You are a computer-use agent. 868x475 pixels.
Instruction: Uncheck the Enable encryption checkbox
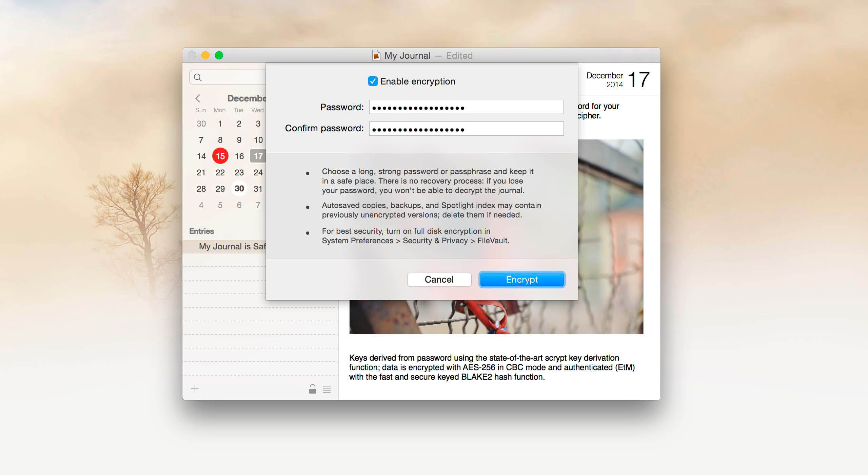pos(373,81)
